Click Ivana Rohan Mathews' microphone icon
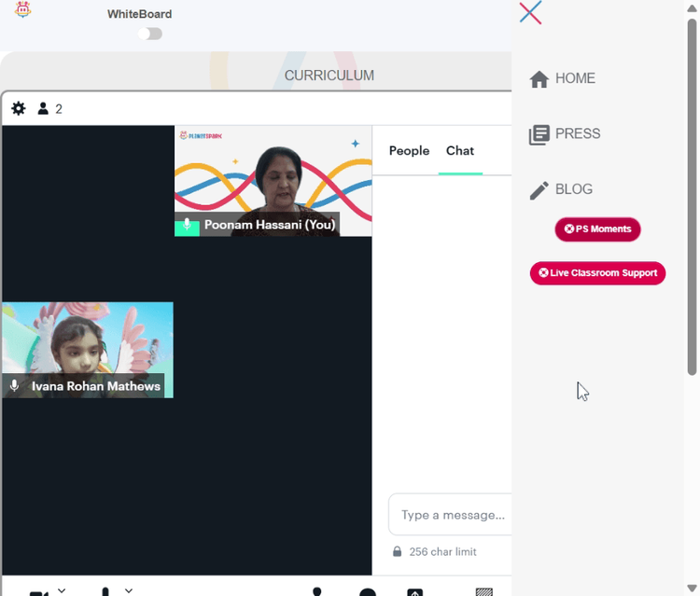This screenshot has width=700, height=596. (14, 385)
